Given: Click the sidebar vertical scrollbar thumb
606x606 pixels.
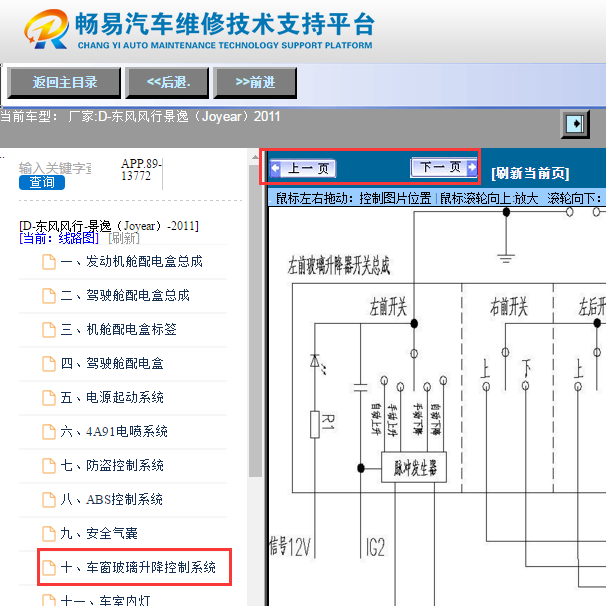Looking at the screenshot, I should pos(255,320).
